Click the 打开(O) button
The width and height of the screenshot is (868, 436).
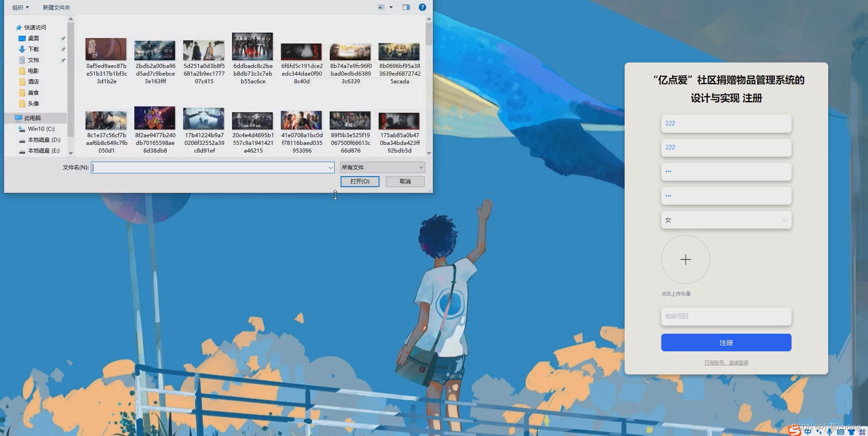pyautogui.click(x=360, y=182)
